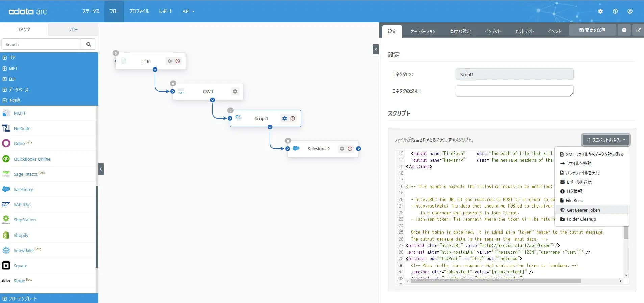
Task: Select the Square connector
Action: (48, 266)
